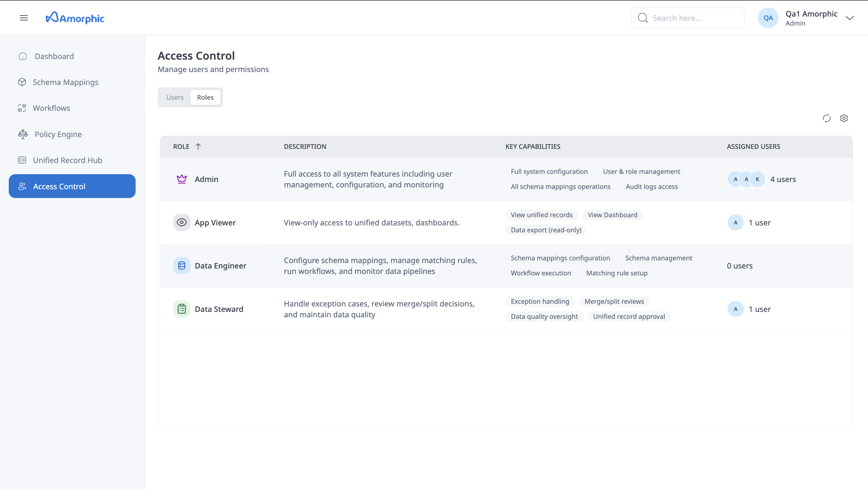This screenshot has width=868, height=490.
Task: Click the Dashboard home icon
Action: coord(23,56)
